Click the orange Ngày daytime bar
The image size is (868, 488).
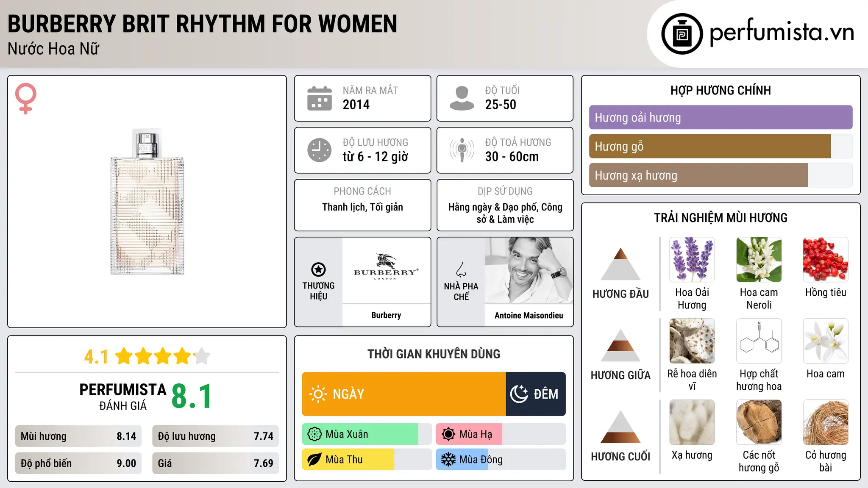404,394
